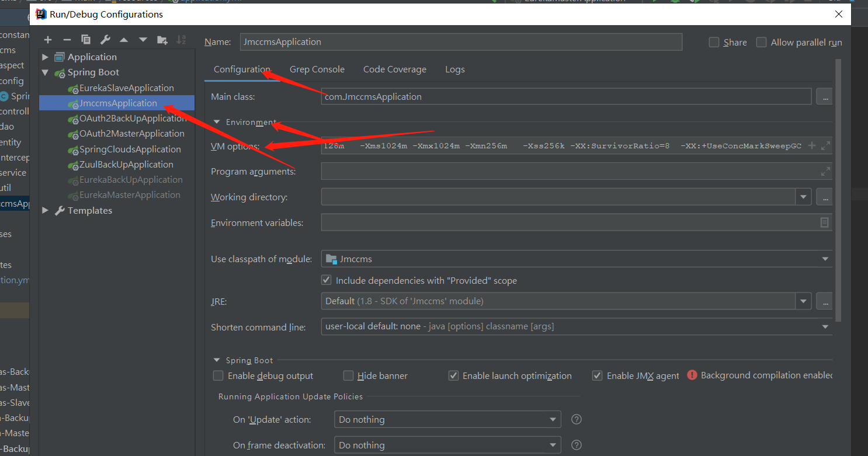Expand the Templates tree node

(x=46, y=210)
